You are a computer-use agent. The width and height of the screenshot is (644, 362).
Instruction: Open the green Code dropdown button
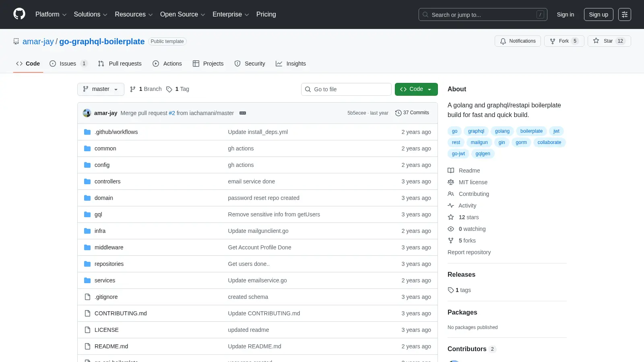(416, 89)
